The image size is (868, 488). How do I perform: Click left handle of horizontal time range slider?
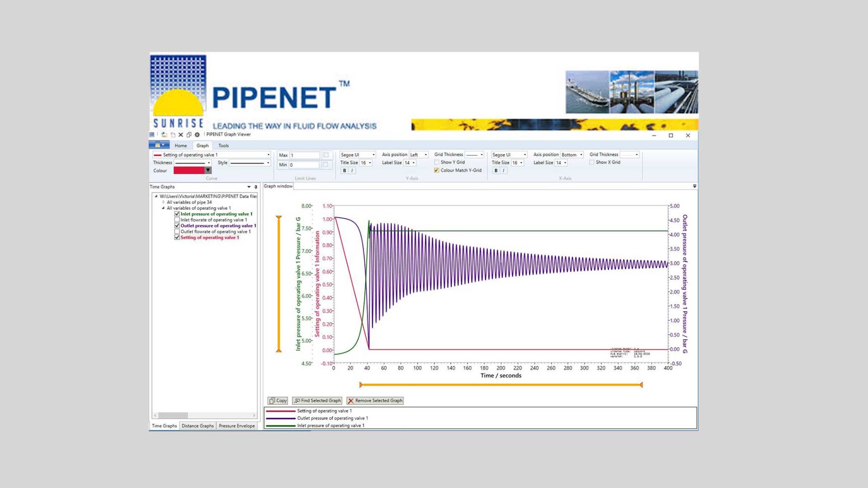point(361,385)
